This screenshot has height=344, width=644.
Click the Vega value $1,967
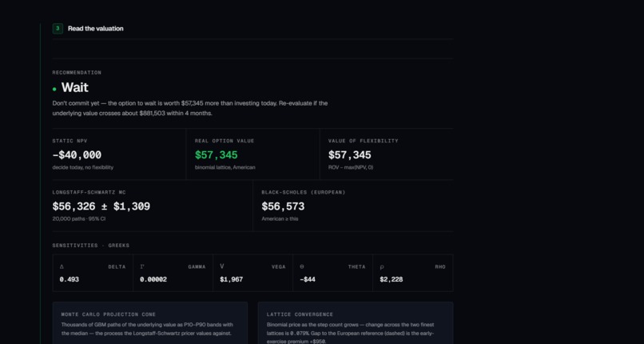point(231,279)
